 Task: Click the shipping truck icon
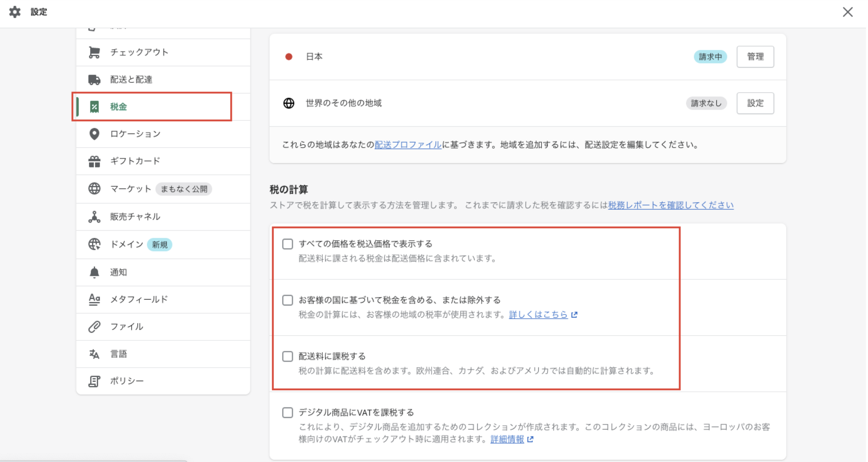tap(94, 80)
